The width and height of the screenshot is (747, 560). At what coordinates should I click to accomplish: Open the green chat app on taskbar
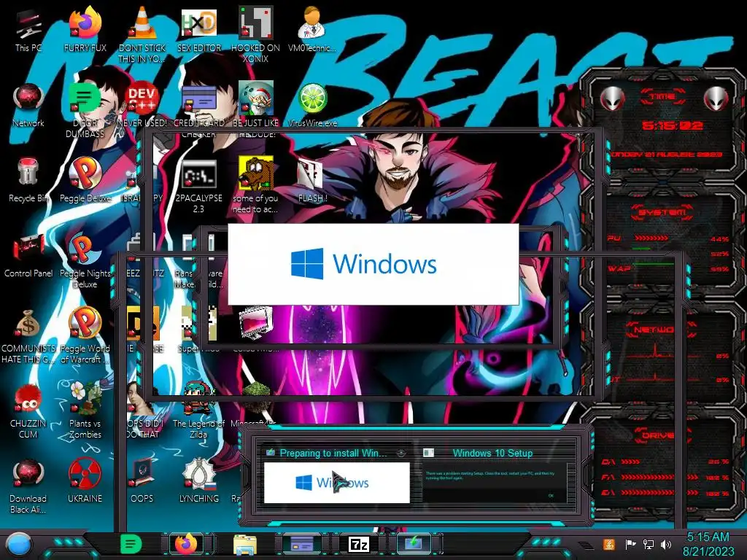click(x=131, y=544)
